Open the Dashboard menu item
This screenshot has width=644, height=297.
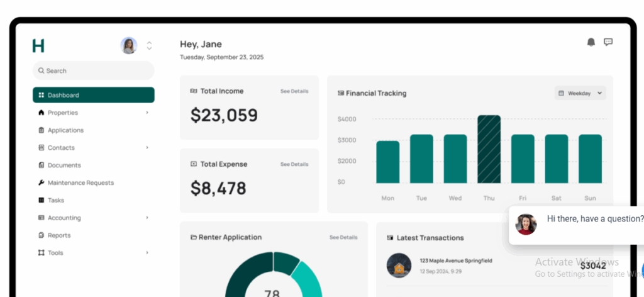point(94,95)
